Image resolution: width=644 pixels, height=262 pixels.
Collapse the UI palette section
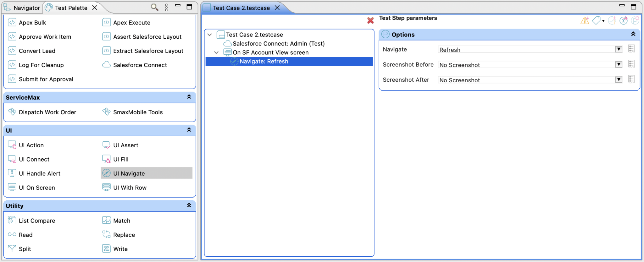(x=189, y=130)
